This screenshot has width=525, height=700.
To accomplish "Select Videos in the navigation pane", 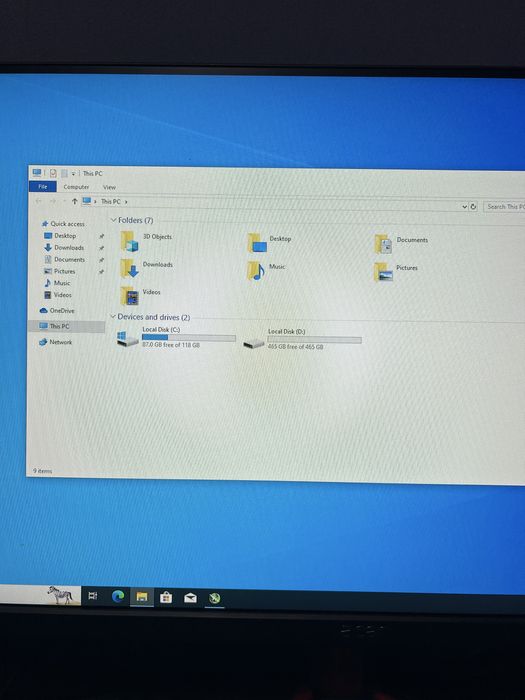I will click(63, 295).
